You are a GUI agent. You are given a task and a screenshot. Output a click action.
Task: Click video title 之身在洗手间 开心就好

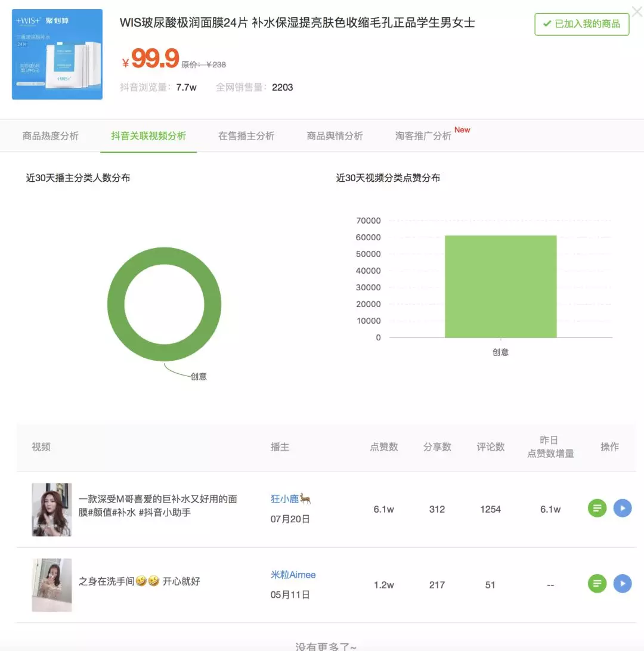point(139,581)
